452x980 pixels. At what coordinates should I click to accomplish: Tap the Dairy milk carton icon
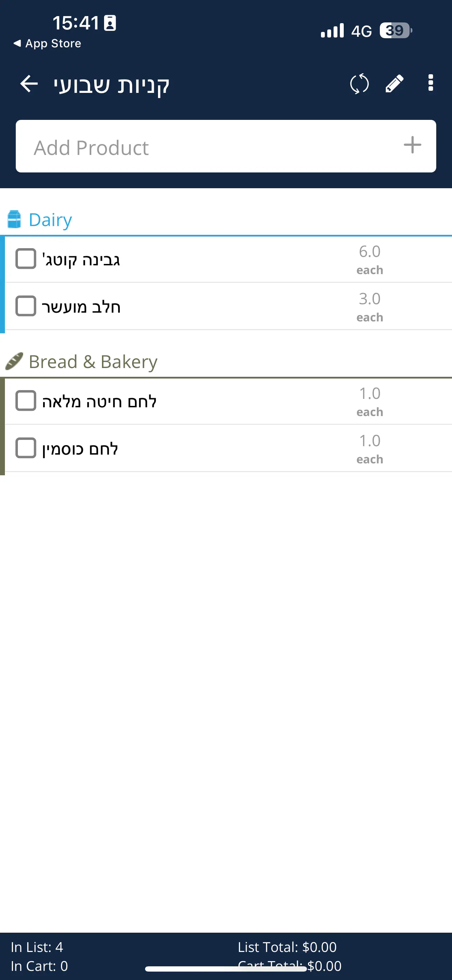[x=14, y=219]
